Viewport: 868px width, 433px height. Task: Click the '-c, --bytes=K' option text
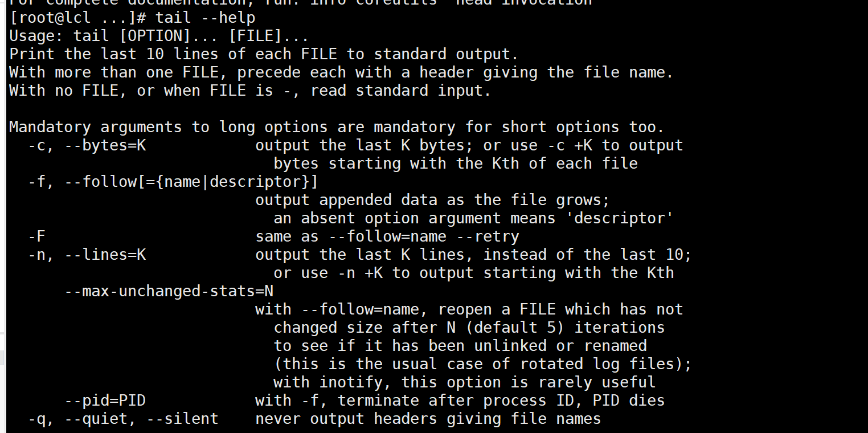click(x=87, y=145)
